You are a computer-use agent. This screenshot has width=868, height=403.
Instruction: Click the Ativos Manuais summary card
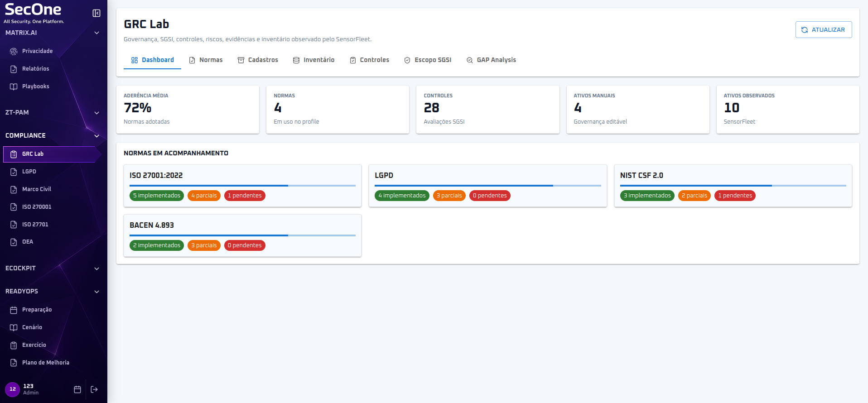(638, 110)
